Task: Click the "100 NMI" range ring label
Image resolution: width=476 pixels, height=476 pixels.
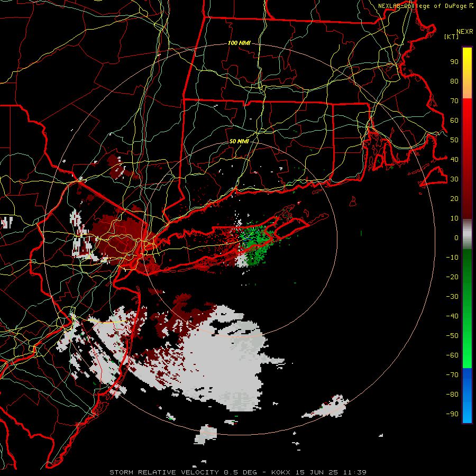Action: point(239,43)
